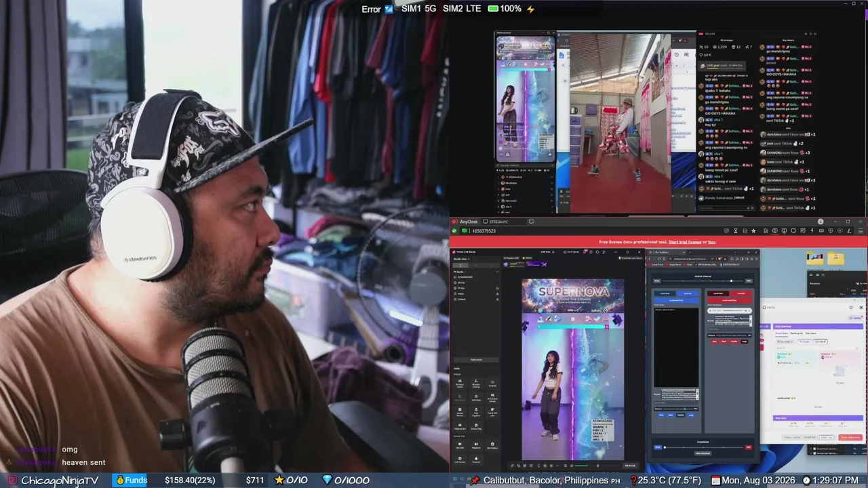Open the Playbook tile

(x=476, y=446)
